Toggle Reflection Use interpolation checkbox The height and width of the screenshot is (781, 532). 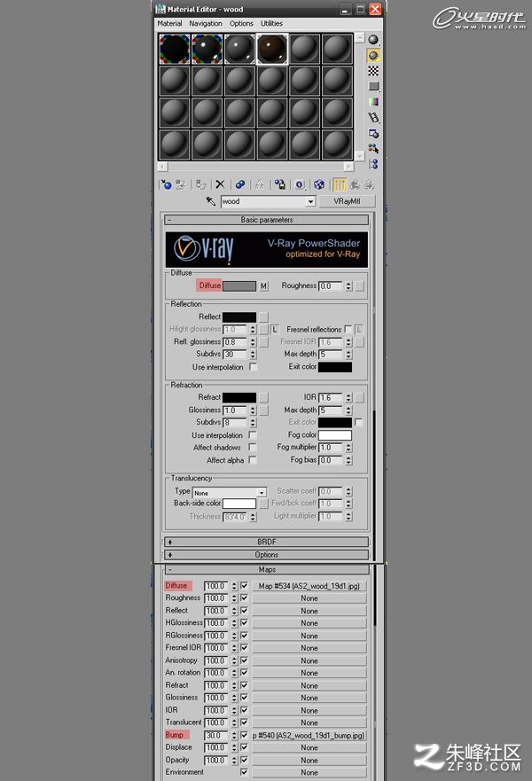tap(253, 367)
